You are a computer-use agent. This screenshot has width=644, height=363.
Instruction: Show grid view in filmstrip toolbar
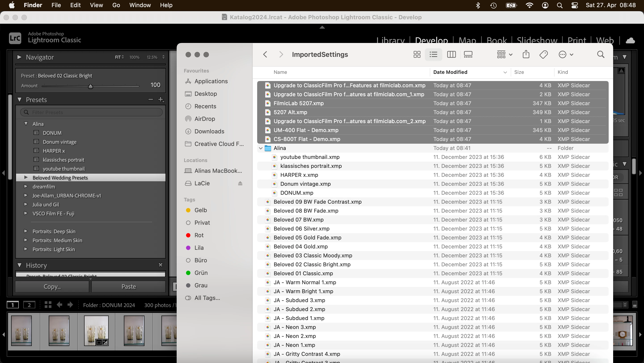point(48,305)
